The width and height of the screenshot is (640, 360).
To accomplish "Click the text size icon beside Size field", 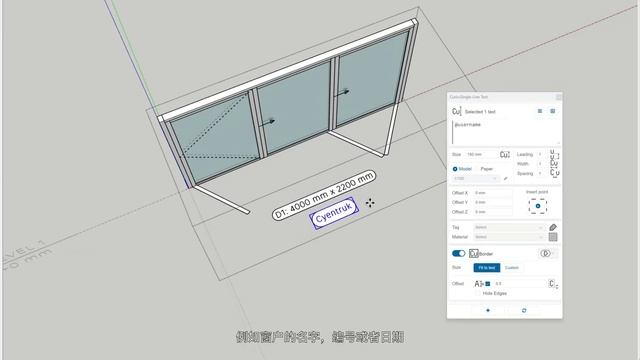I will (505, 155).
